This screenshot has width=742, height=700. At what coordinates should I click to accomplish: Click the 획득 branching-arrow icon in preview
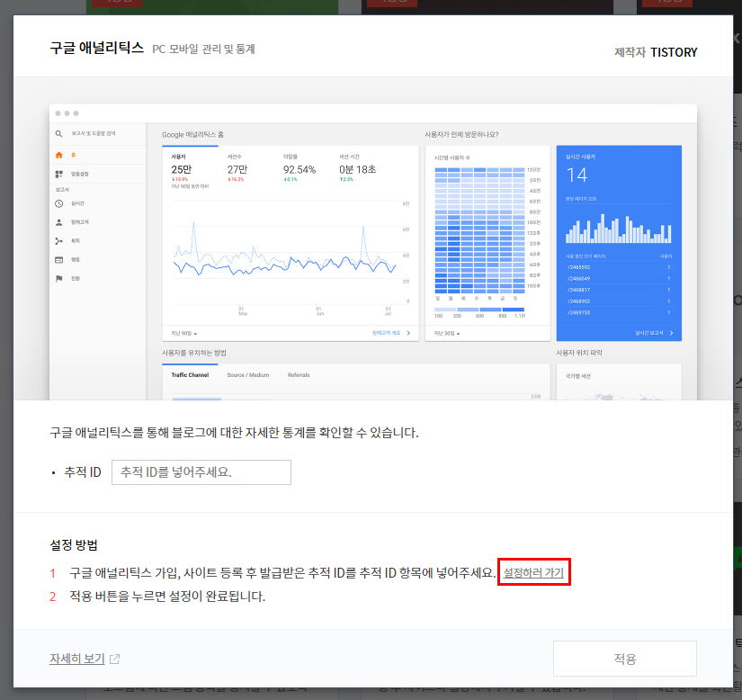point(58,241)
